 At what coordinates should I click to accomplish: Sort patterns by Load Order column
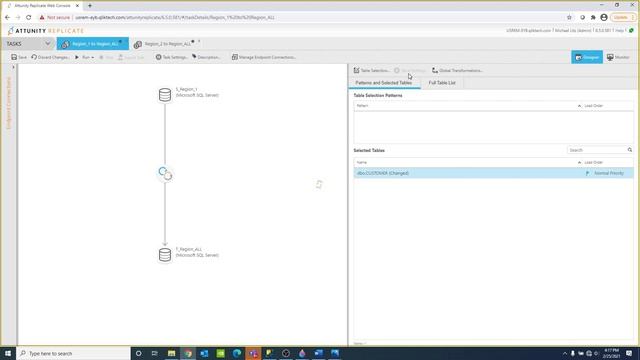pos(593,106)
